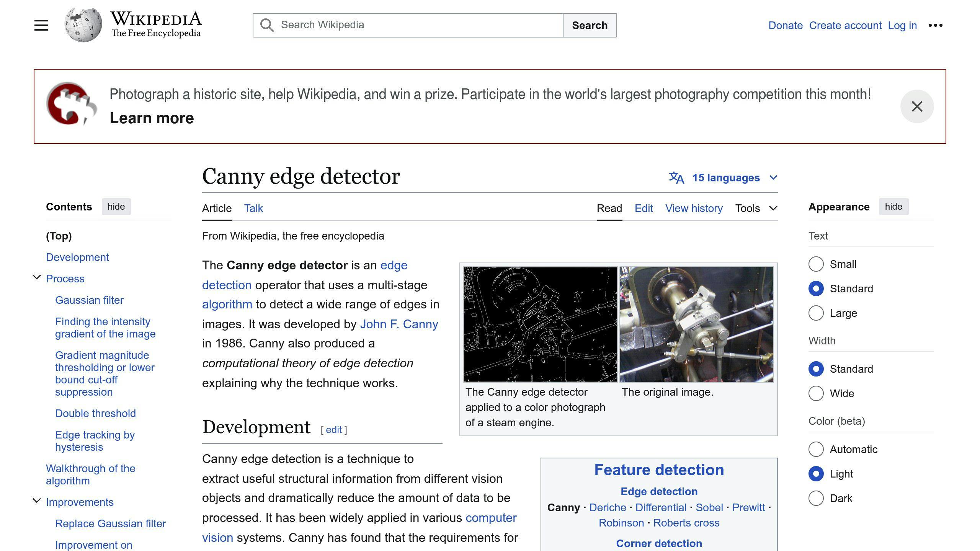Open the Sobel link in infobox

tap(709, 507)
